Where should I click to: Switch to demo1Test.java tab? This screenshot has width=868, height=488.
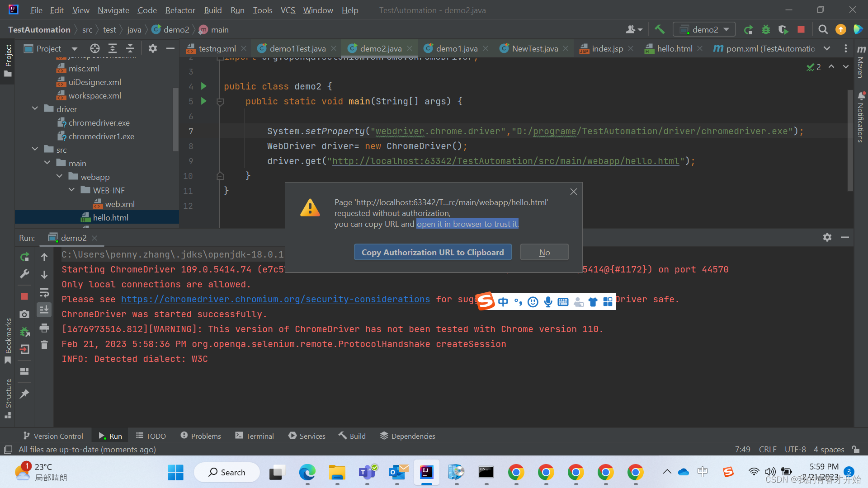[x=297, y=48]
